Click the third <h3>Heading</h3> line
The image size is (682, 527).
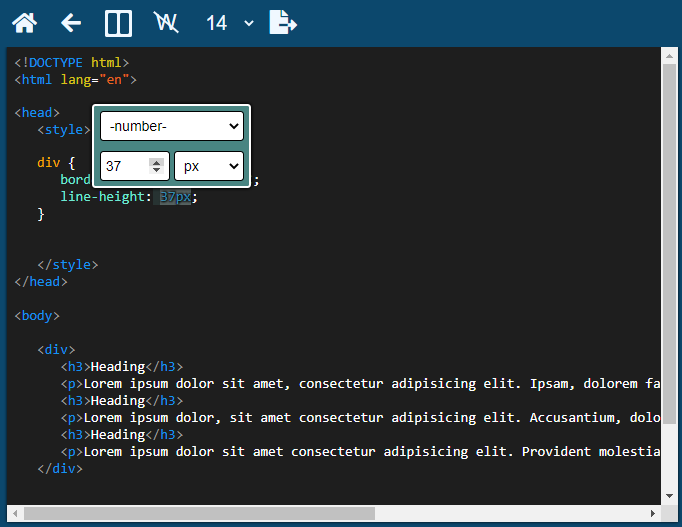(122, 434)
